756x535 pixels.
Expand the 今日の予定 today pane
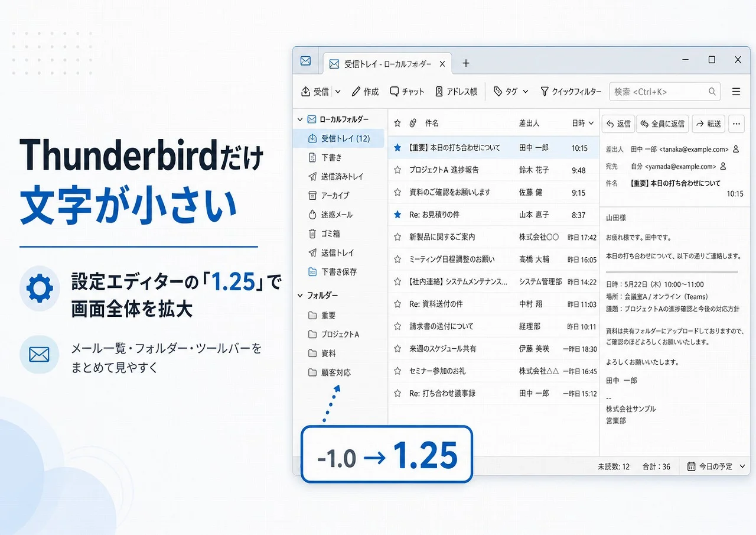click(716, 466)
